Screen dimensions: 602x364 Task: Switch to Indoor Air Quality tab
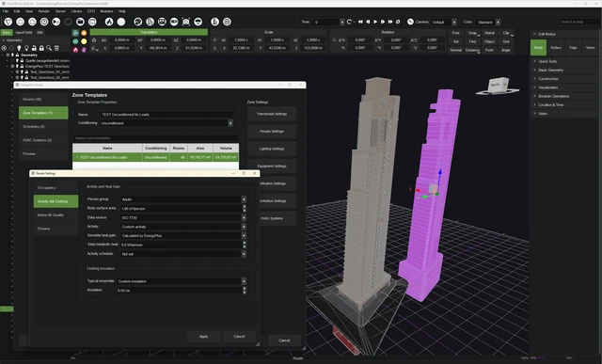55,215
